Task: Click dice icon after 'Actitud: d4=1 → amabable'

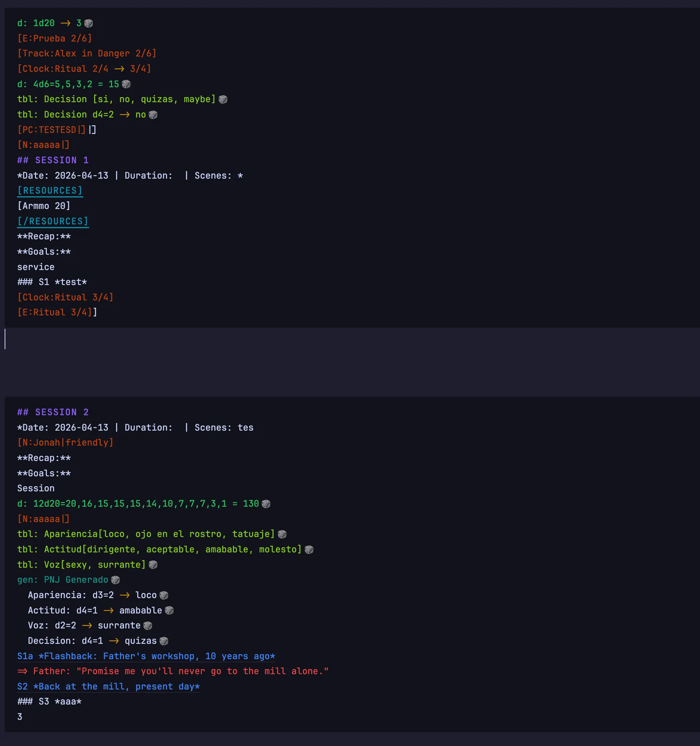Action: click(x=169, y=610)
